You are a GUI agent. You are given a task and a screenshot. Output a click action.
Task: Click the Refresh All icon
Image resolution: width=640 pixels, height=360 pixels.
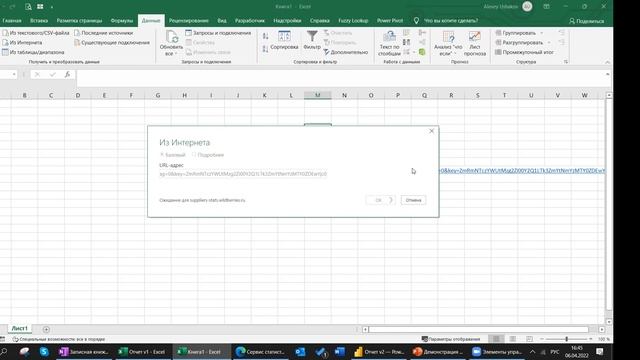click(171, 37)
